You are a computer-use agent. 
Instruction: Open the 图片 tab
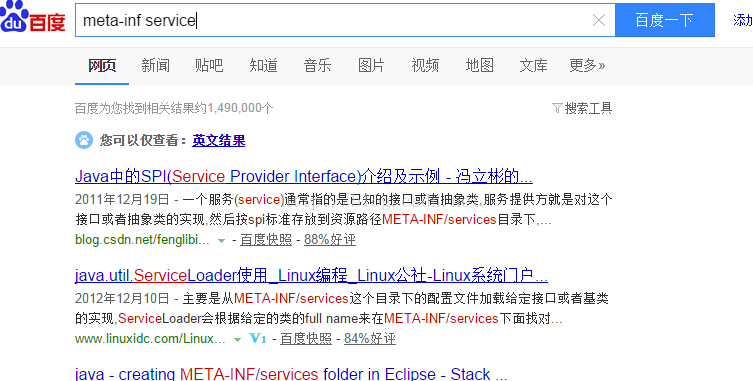click(x=371, y=65)
